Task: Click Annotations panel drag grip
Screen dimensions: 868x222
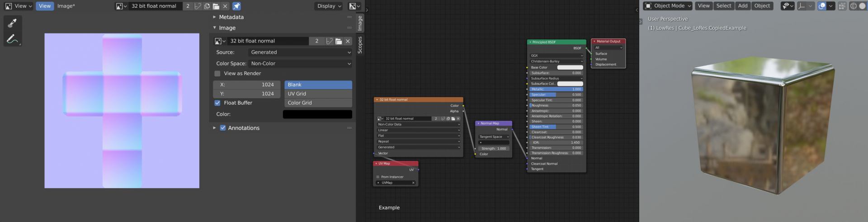Action: [x=349, y=128]
